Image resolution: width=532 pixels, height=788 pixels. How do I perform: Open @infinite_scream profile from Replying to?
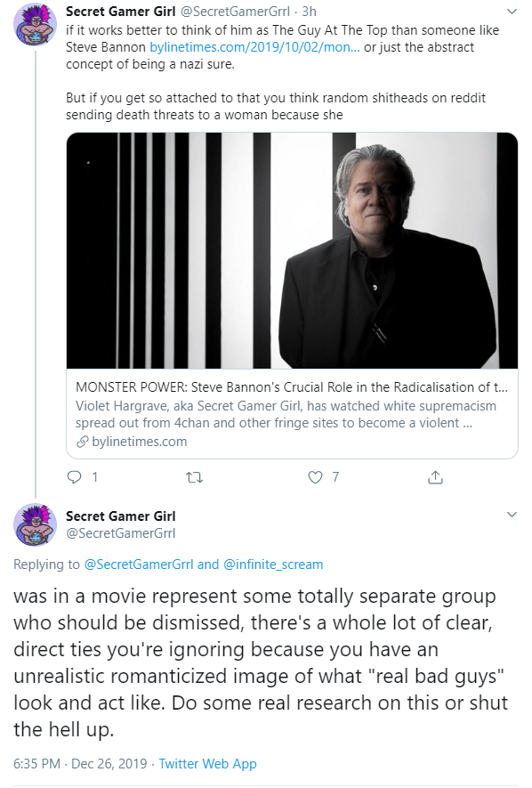272,565
